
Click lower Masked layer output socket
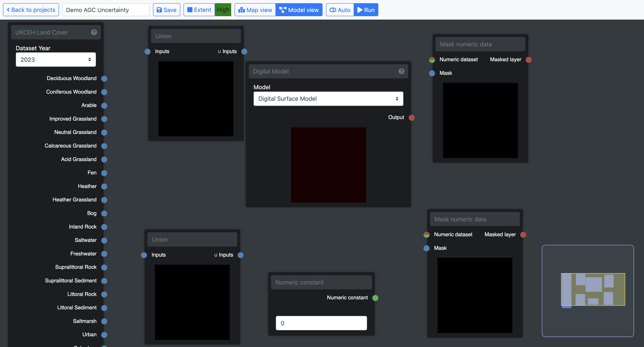[x=523, y=235]
